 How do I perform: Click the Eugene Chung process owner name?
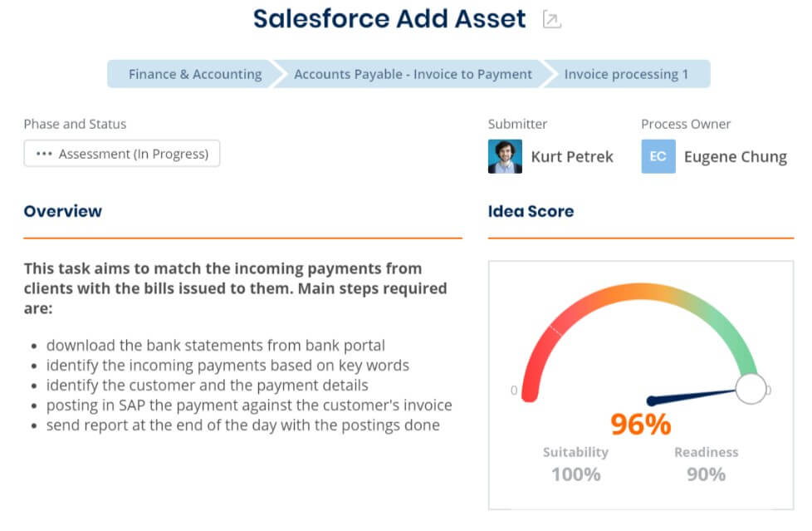click(736, 156)
